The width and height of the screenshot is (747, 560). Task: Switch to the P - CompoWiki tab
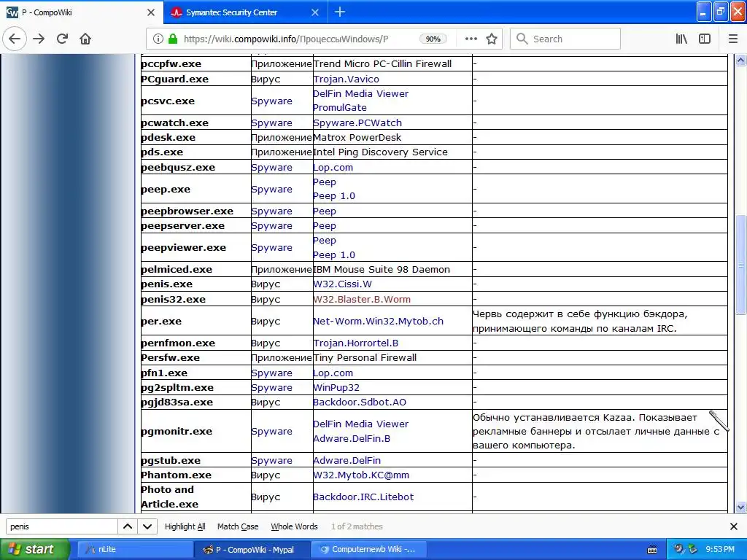pyautogui.click(x=82, y=12)
